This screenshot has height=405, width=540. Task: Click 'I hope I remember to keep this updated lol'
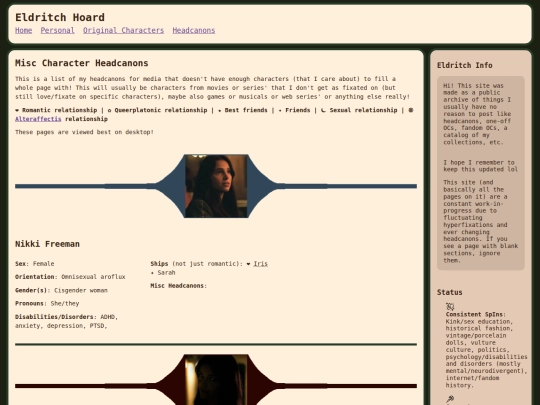(480, 166)
